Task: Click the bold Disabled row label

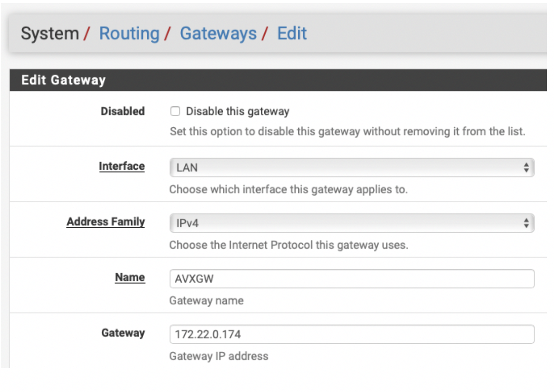Action: coord(122,111)
